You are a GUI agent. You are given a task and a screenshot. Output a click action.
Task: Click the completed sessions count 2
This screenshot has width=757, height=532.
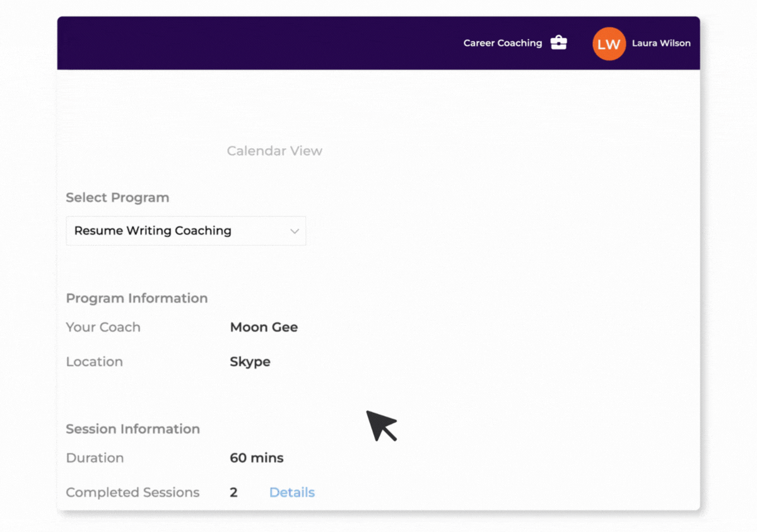(233, 492)
